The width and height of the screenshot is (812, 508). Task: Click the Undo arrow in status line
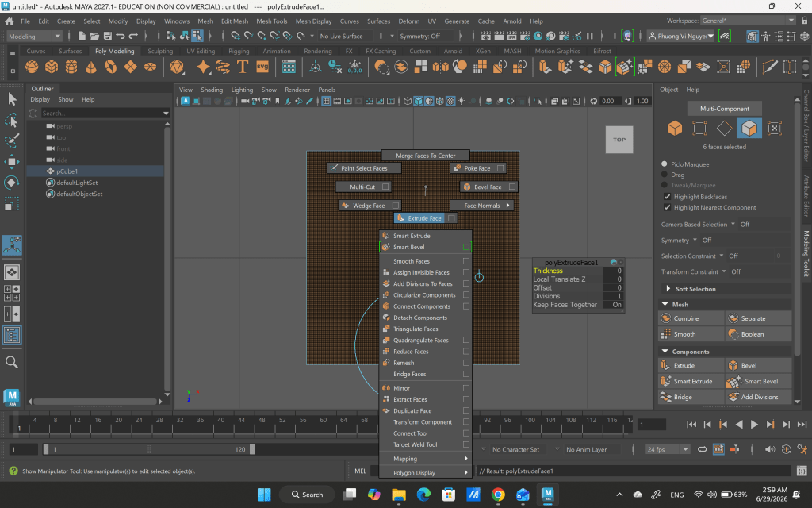(x=121, y=36)
